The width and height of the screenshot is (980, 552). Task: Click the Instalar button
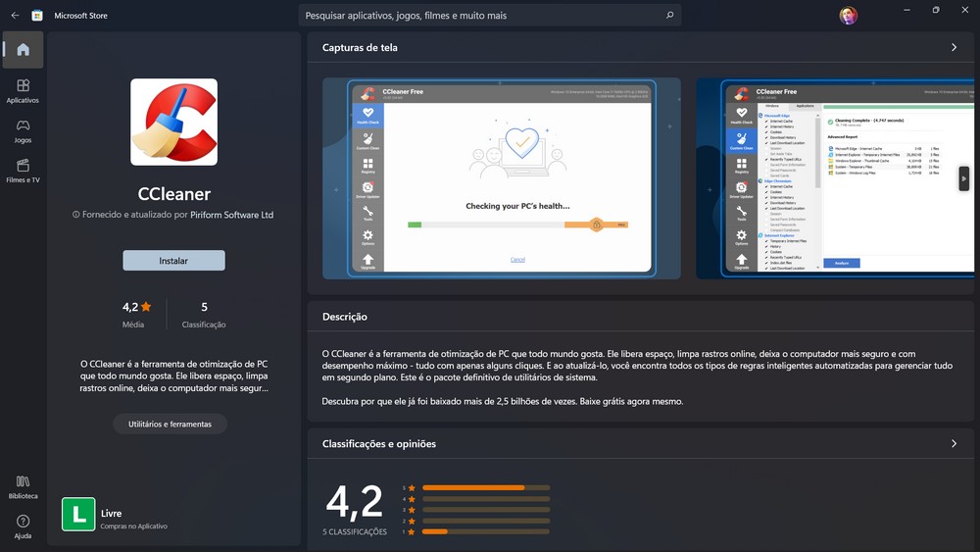173,261
